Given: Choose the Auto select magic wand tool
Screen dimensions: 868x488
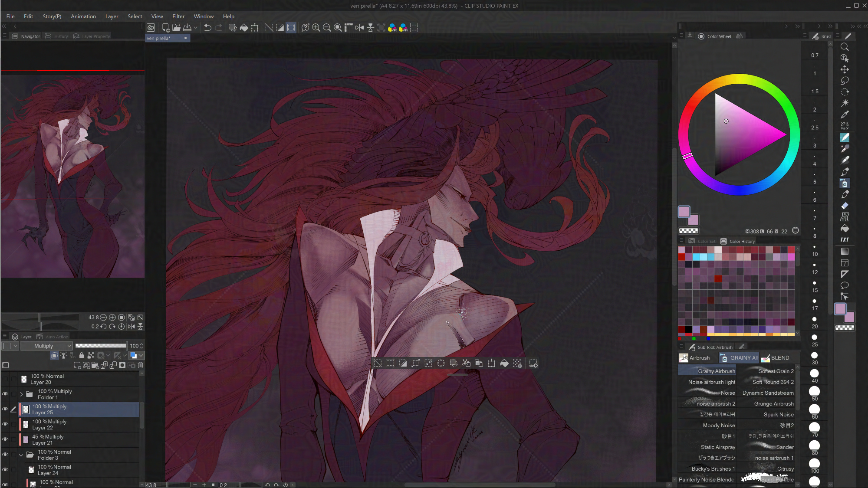Looking at the screenshot, I should pyautogui.click(x=845, y=103).
